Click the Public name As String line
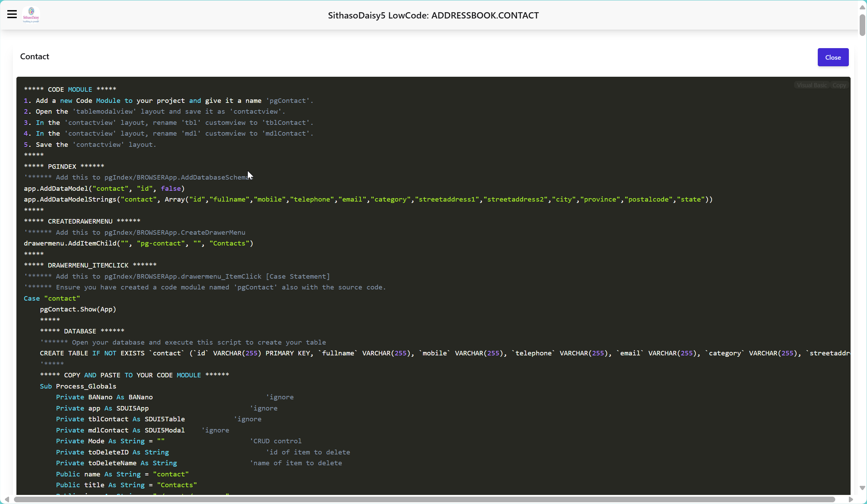Viewport: 867px width, 504px height. click(123, 474)
